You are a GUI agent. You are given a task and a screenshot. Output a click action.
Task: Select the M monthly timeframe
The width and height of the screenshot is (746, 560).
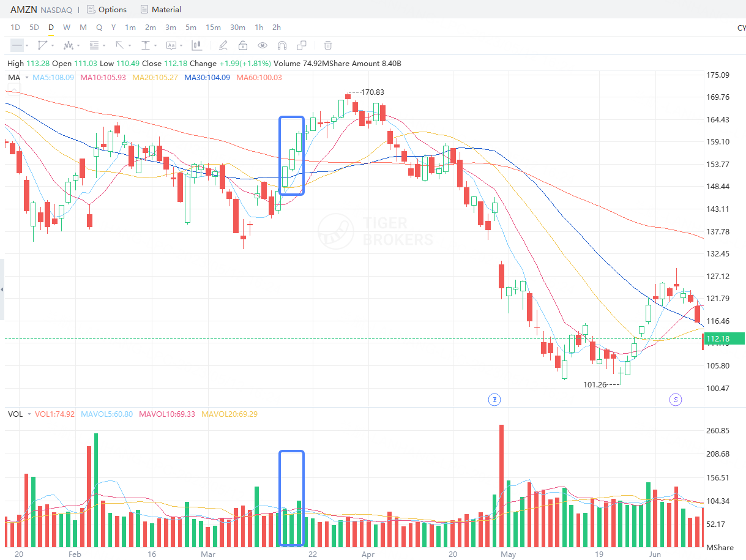(83, 28)
